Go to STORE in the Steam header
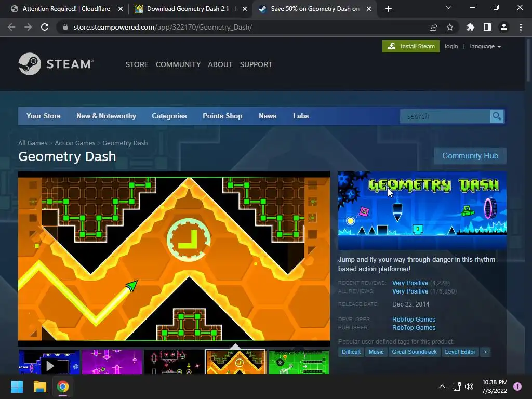 pos(137,64)
